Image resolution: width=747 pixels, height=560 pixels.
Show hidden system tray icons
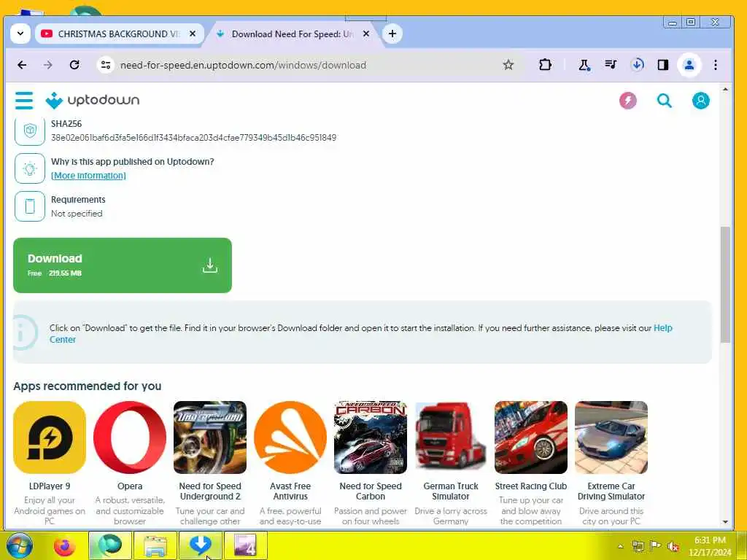click(620, 546)
